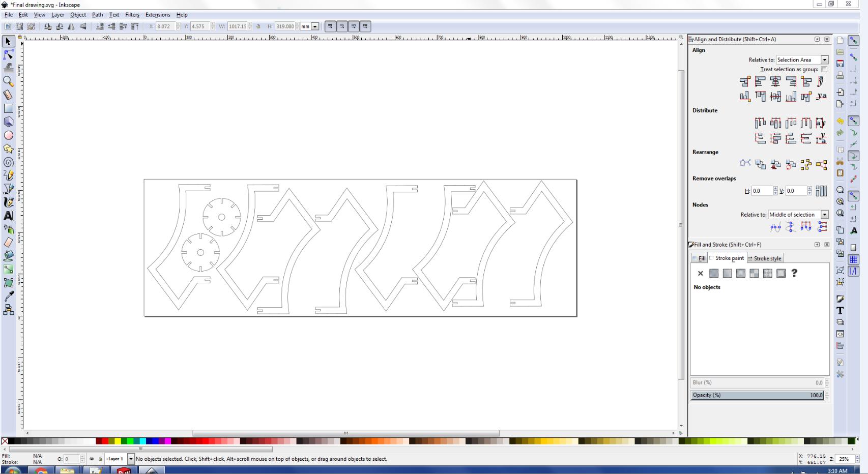Viewport: 868px width, 474px height.
Task: Click Center on horizontal axis align icon
Action: [775, 96]
